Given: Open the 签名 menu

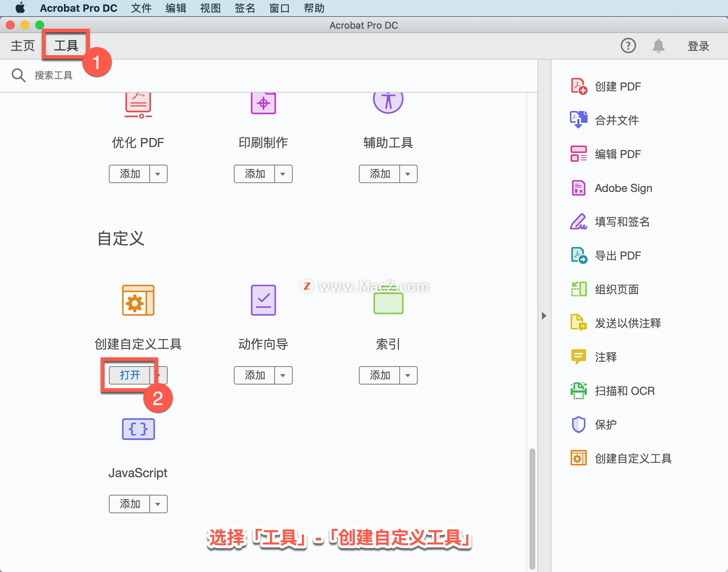Looking at the screenshot, I should point(245,8).
